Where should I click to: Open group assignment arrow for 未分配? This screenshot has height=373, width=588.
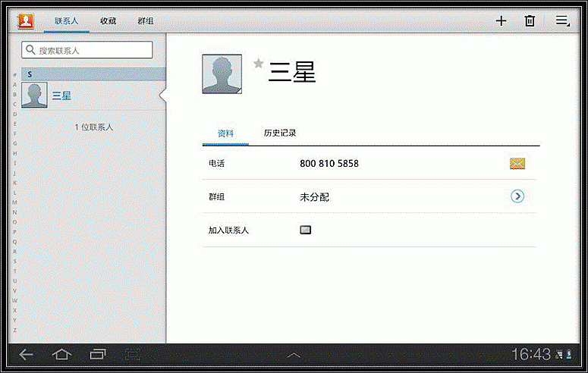(517, 196)
